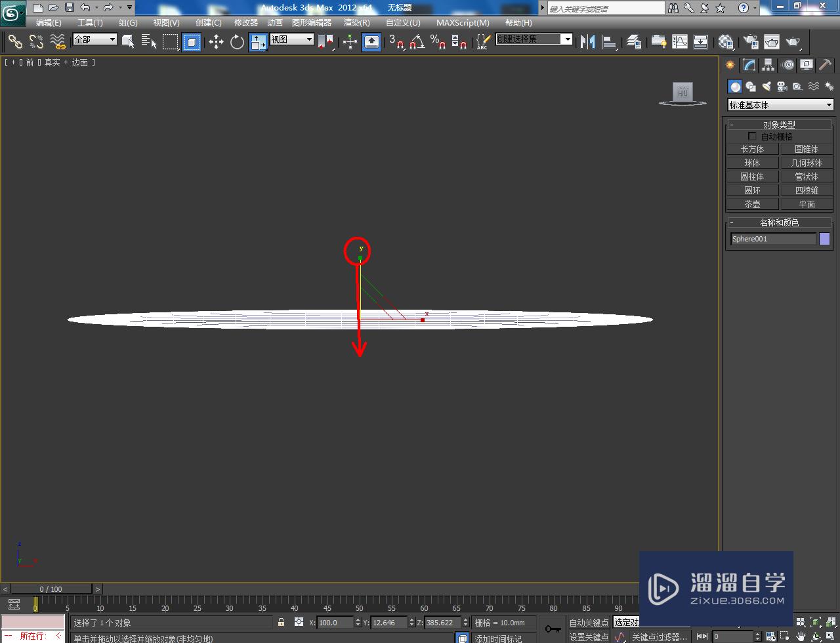Select the Mirror tool
The height and width of the screenshot is (643, 840).
589,42
